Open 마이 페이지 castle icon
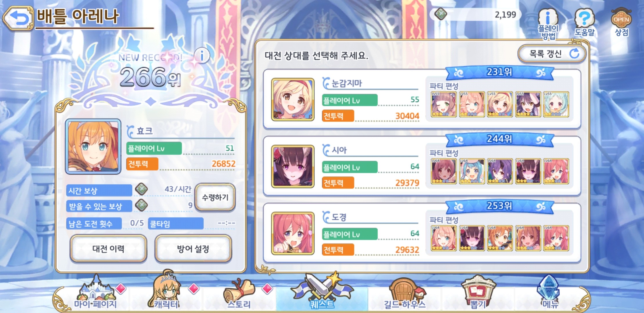Screen dimensions: 644x313 coord(95,293)
